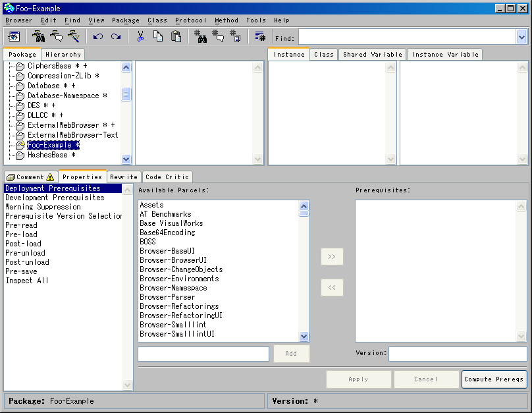Click the hash with pages toolbar icon
532x413 pixels.
click(236, 36)
